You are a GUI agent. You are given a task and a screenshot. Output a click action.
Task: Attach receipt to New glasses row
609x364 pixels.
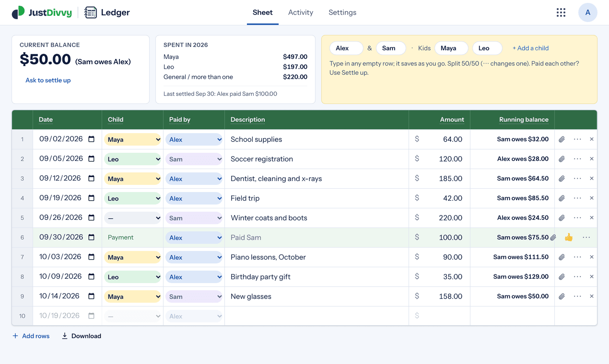pos(562,296)
